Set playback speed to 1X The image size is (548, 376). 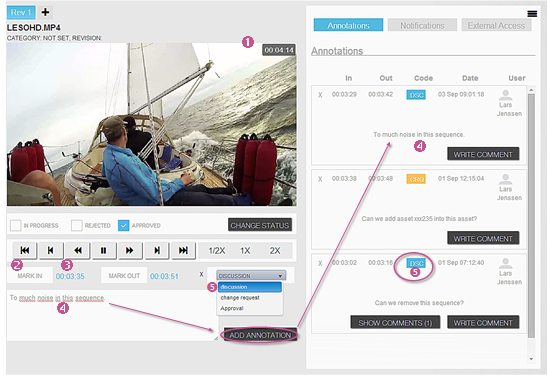pos(245,251)
